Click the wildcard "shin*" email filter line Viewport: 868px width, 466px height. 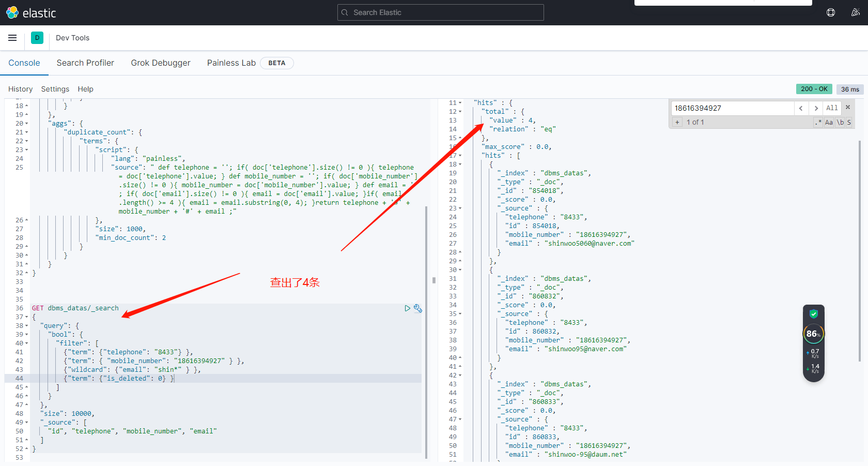coord(132,370)
